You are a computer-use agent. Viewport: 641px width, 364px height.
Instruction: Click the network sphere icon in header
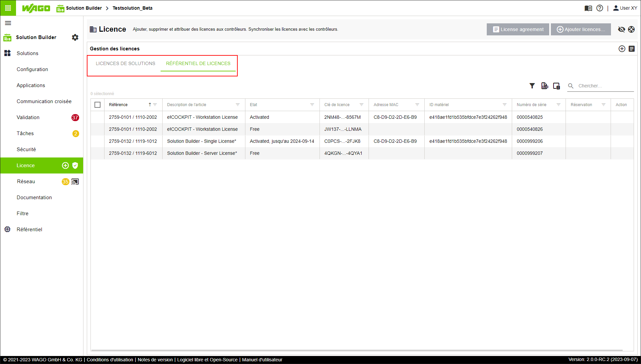(x=631, y=29)
